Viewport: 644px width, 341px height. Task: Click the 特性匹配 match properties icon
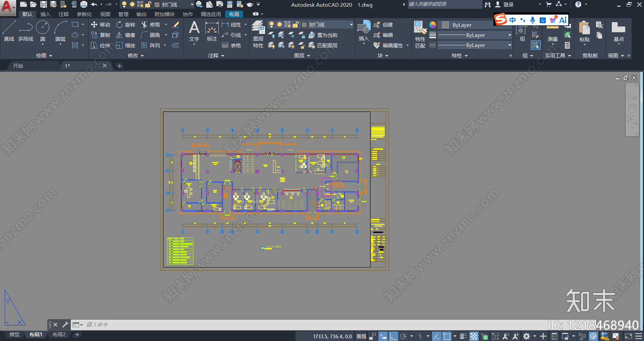point(420,35)
